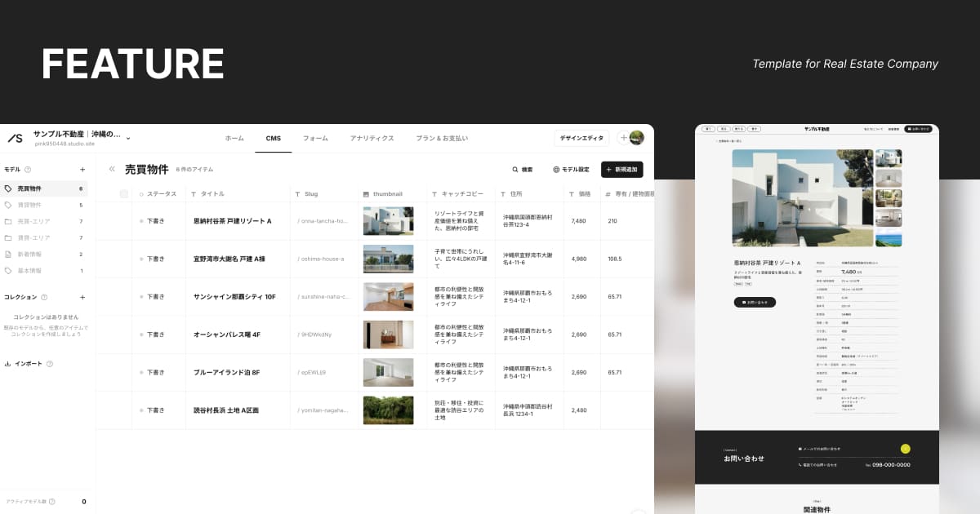Open the 検索 search icon

[x=516, y=168]
